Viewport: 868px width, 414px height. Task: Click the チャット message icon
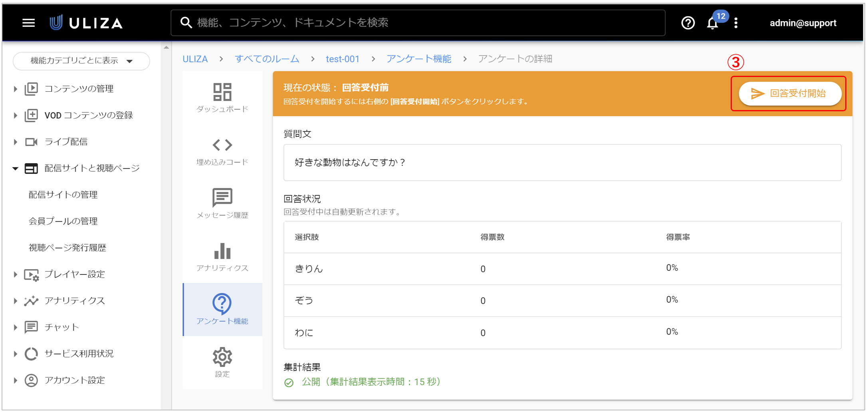tap(31, 327)
